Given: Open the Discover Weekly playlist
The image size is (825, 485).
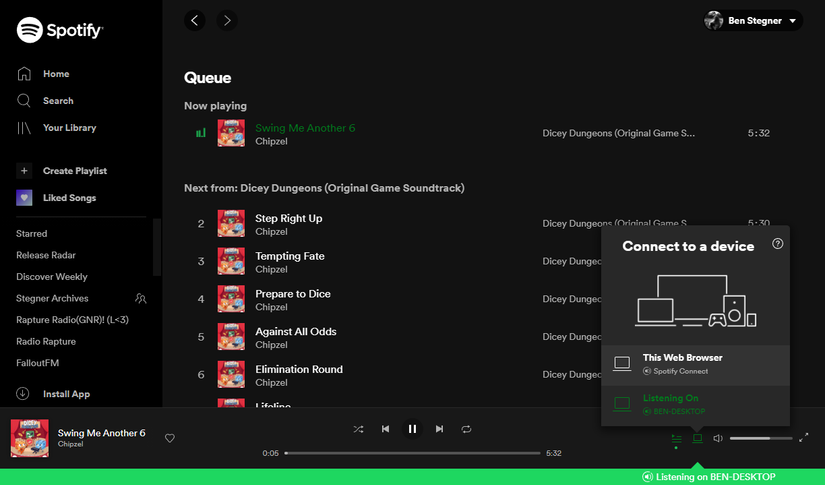Looking at the screenshot, I should [x=52, y=277].
